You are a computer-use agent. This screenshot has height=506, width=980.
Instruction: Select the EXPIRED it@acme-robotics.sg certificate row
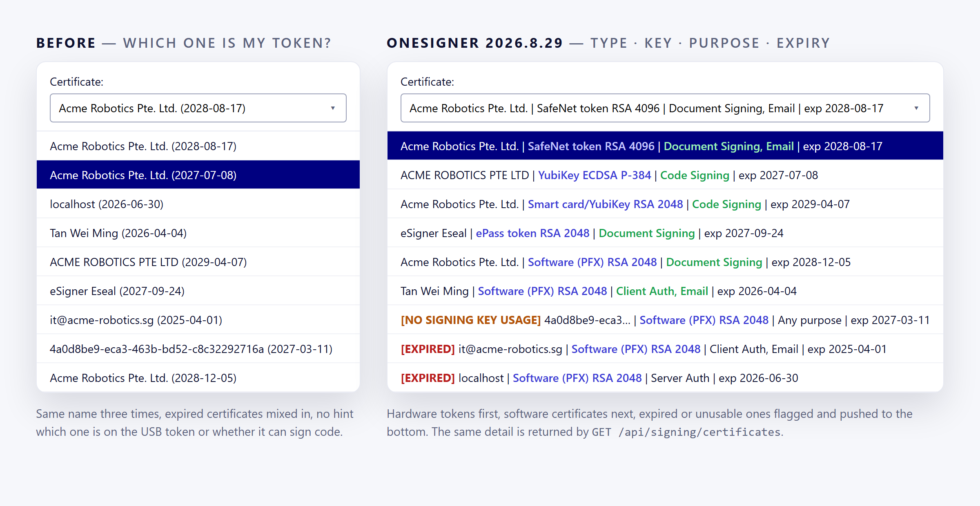point(665,348)
